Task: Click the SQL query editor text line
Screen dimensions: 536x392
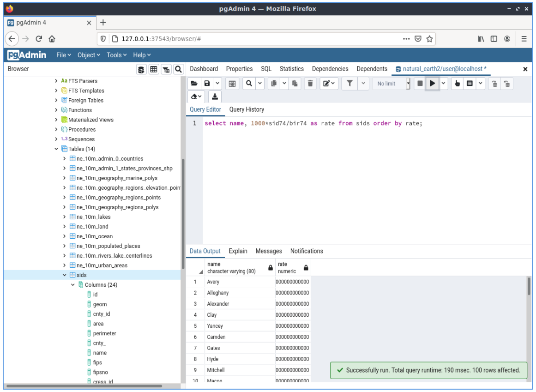Action: (313, 123)
